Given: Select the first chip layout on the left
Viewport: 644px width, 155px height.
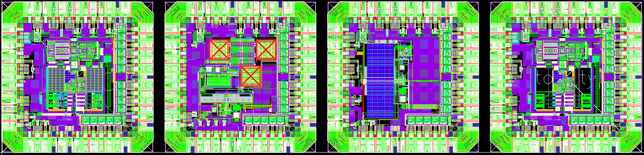Looking at the screenshot, I should [78, 77].
